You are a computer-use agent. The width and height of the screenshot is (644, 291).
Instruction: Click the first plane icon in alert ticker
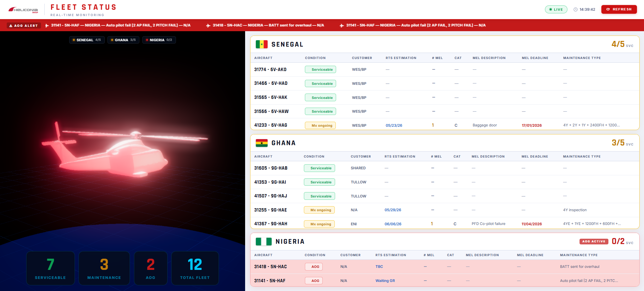tap(47, 25)
